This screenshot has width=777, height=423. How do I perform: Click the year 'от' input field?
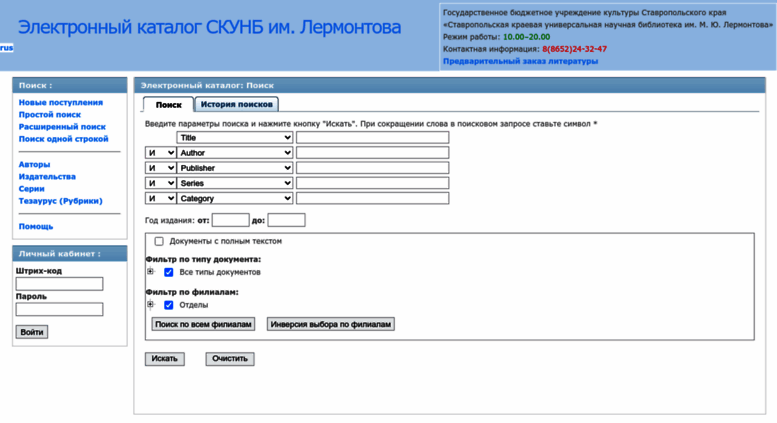230,220
